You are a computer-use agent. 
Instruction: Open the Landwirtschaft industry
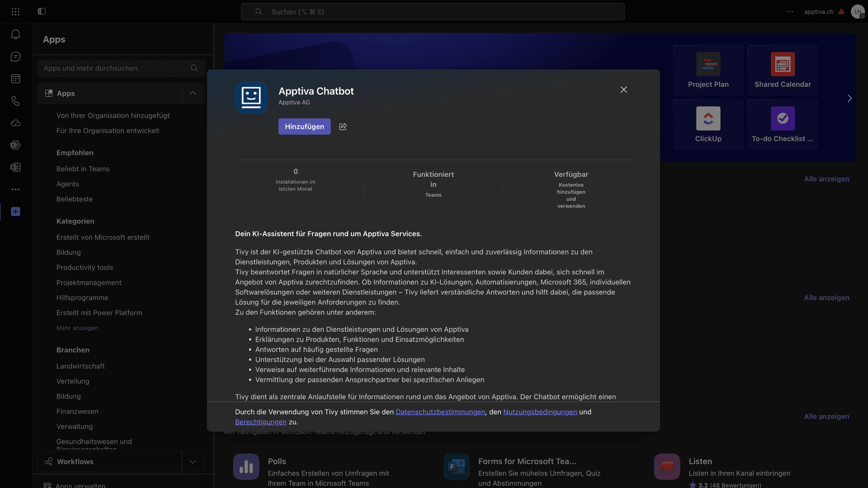point(80,366)
